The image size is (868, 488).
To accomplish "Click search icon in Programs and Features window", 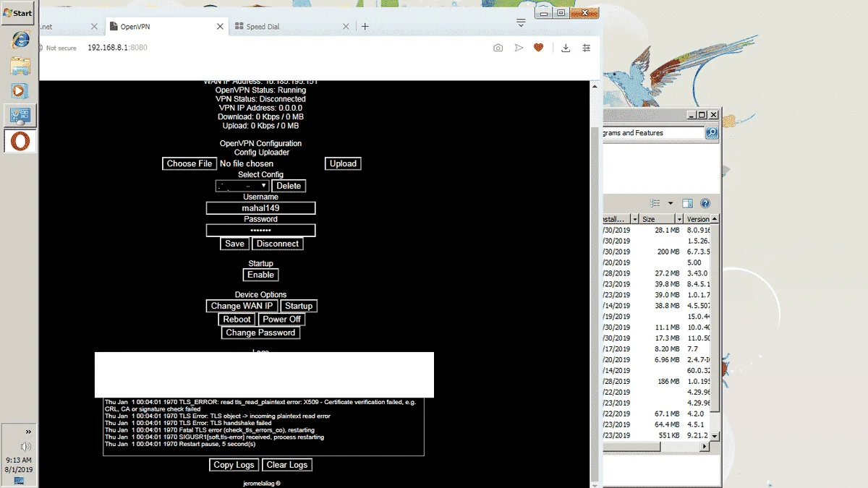I will pos(711,133).
